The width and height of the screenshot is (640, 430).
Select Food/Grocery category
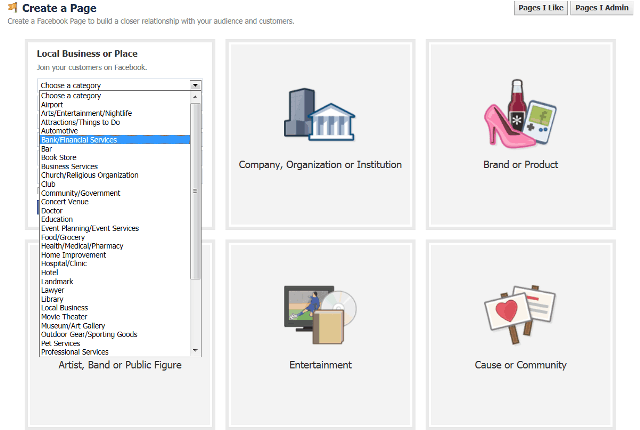[115, 237]
